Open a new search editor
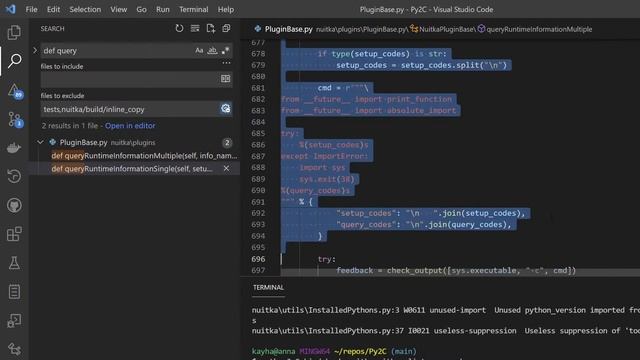 click(x=211, y=28)
